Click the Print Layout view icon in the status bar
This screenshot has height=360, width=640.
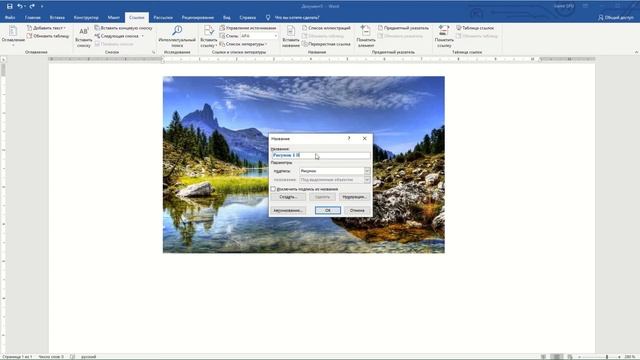(556, 357)
